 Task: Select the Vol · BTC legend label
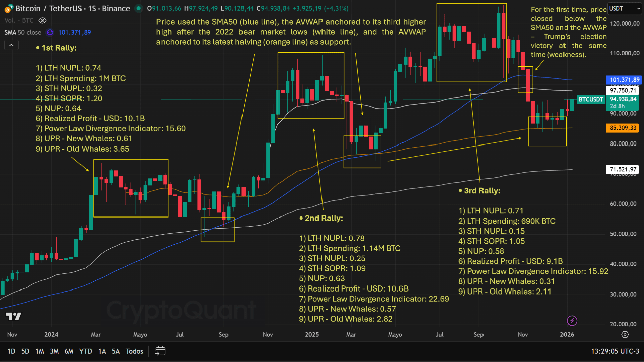pyautogui.click(x=18, y=20)
